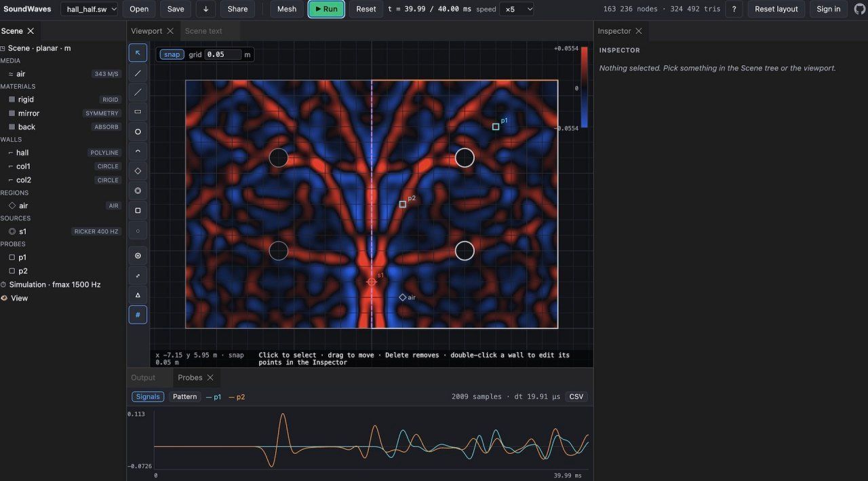
Task: Select the p1 probe marker in viewport
Action: 496,127
